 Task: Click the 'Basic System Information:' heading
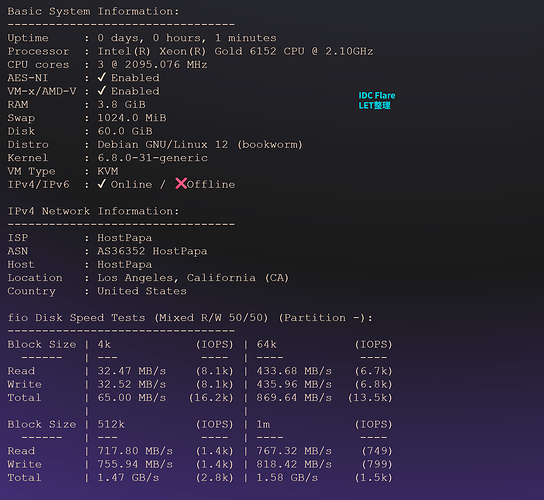click(x=93, y=11)
